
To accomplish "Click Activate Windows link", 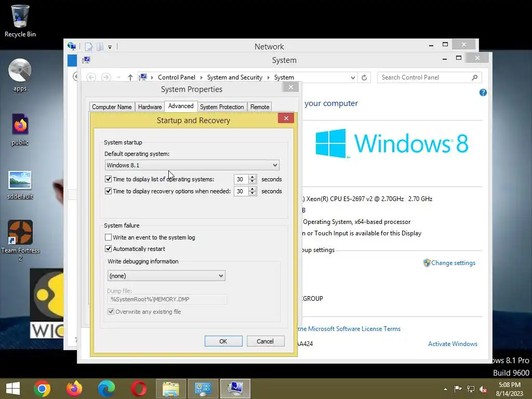I will [x=453, y=344].
